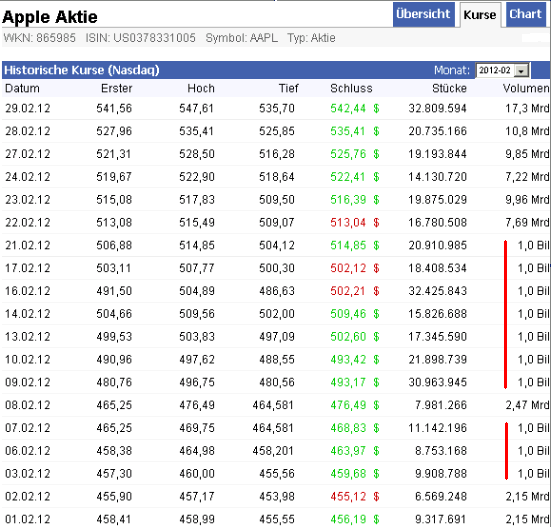
Task: Click the Tief column header
Action: coord(289,88)
